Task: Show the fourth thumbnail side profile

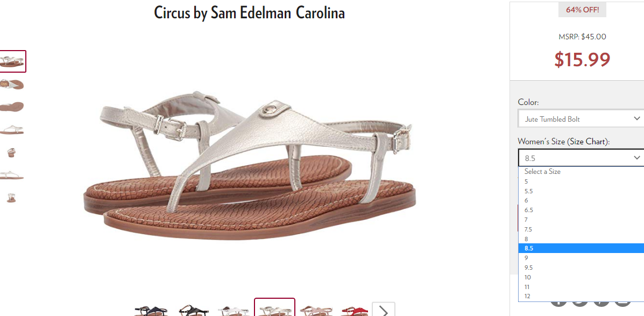Action: [12, 130]
